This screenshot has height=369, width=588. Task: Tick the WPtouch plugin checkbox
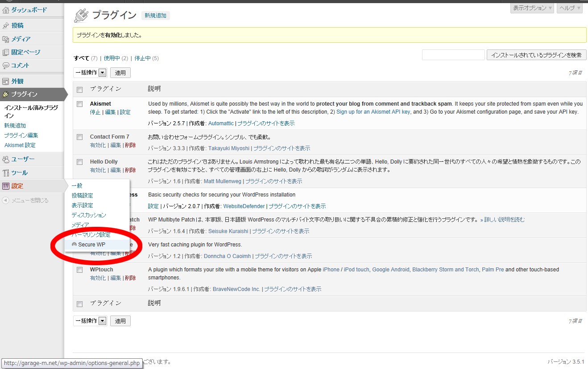[x=80, y=270]
